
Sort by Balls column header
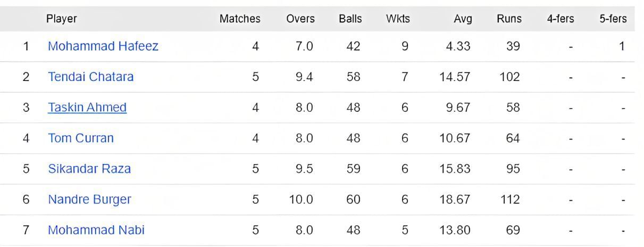coord(350,19)
